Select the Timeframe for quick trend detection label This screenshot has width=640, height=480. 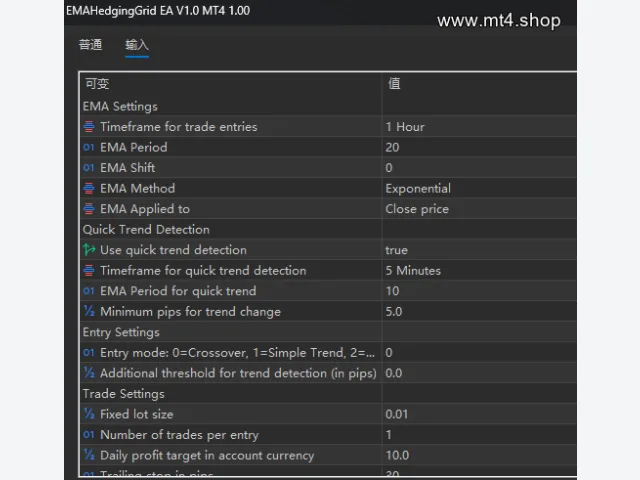pos(203,271)
